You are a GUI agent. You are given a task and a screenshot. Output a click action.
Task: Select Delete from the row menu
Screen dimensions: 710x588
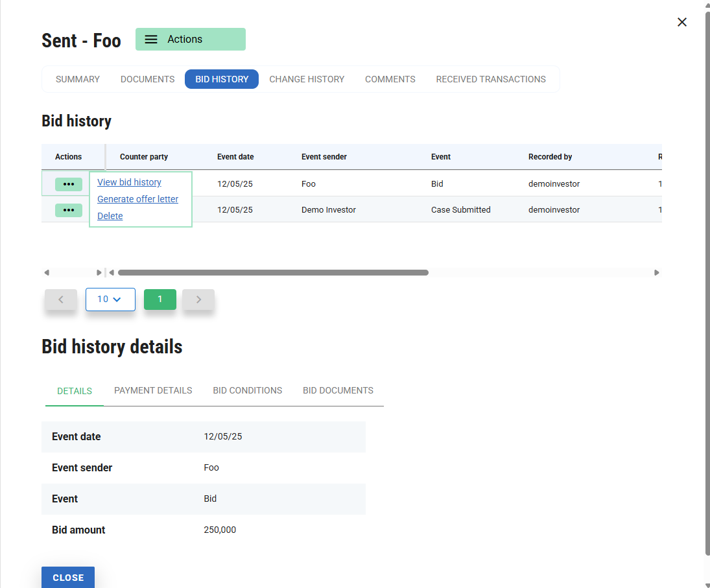[x=110, y=216]
